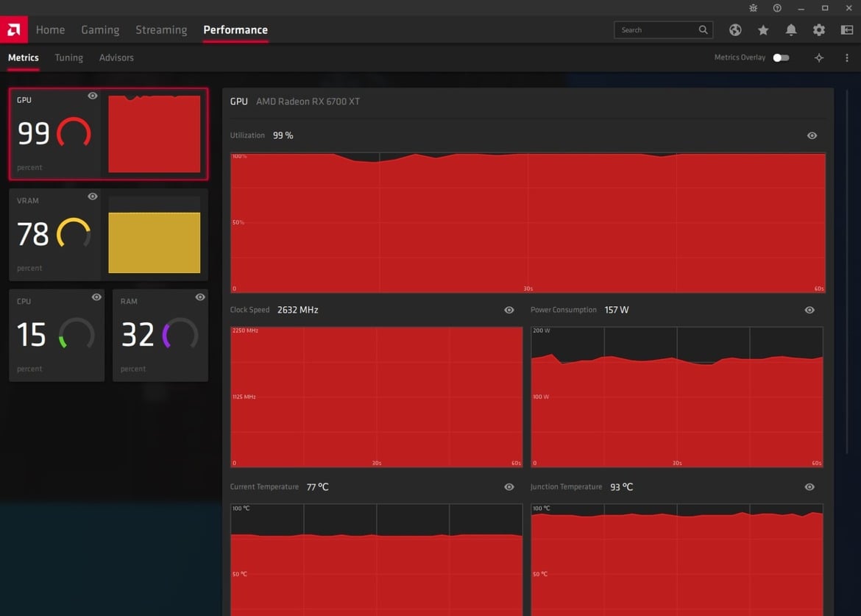This screenshot has height=616, width=861.
Task: Click the GPU usage red thumbnail graph
Action: click(x=155, y=134)
